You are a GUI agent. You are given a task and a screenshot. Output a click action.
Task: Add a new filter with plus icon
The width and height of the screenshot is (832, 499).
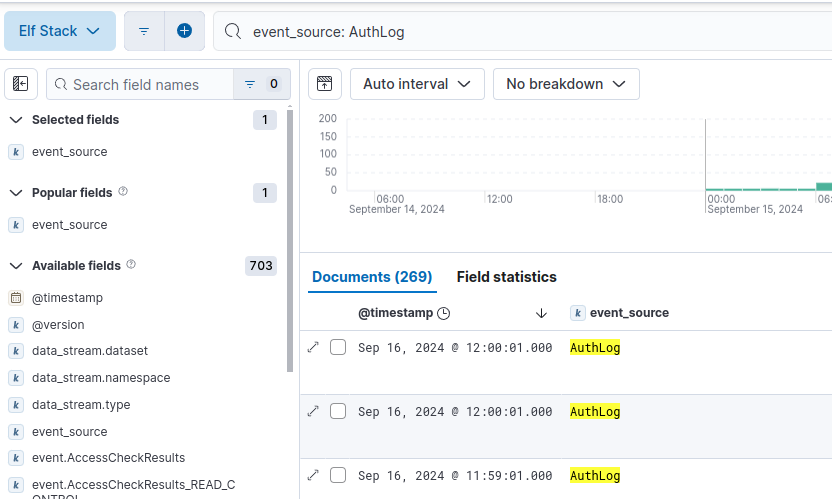(x=184, y=31)
